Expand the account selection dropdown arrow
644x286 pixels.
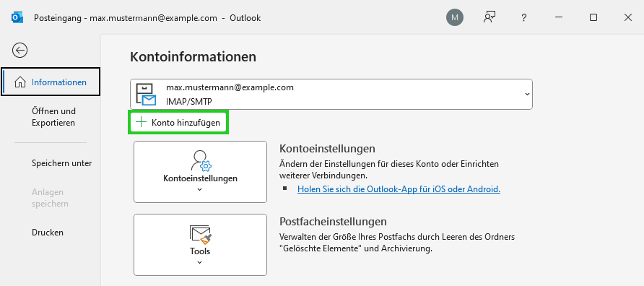point(527,94)
